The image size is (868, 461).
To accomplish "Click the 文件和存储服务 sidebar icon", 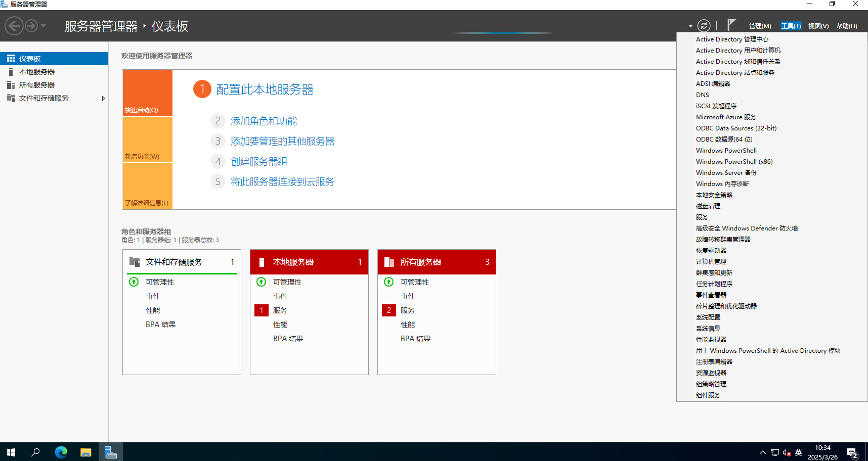I will click(x=11, y=98).
